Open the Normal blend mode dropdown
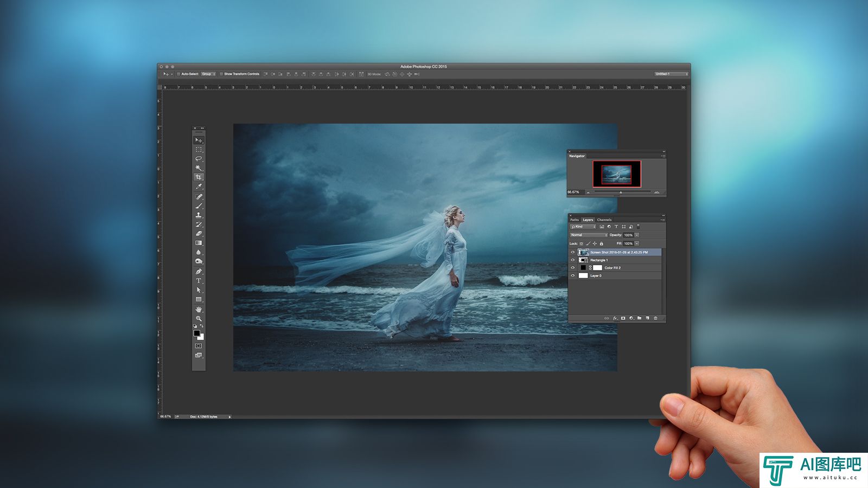 pyautogui.click(x=589, y=235)
